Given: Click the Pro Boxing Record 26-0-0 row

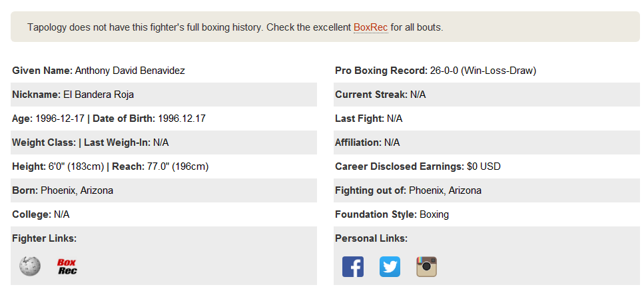Looking at the screenshot, I should click(x=487, y=71).
